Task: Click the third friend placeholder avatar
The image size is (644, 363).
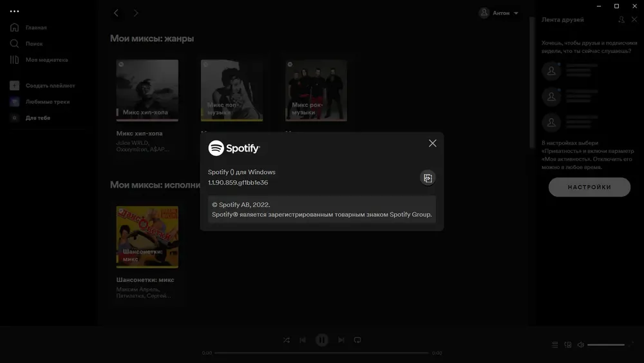Action: pyautogui.click(x=551, y=123)
